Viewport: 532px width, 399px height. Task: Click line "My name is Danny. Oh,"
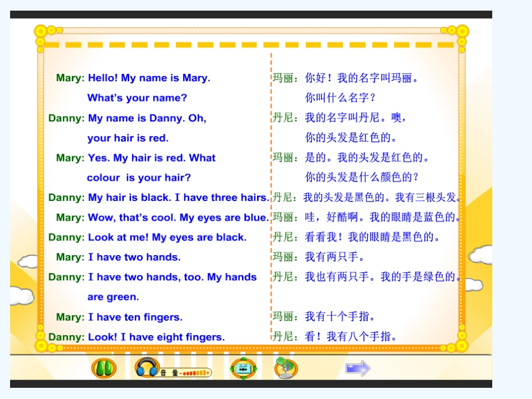point(147,118)
